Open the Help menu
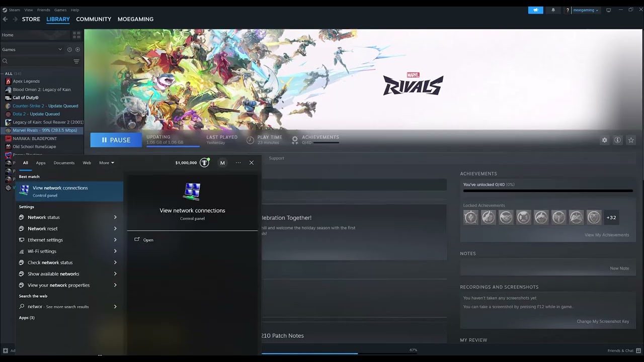This screenshot has width=644, height=362. (x=75, y=10)
